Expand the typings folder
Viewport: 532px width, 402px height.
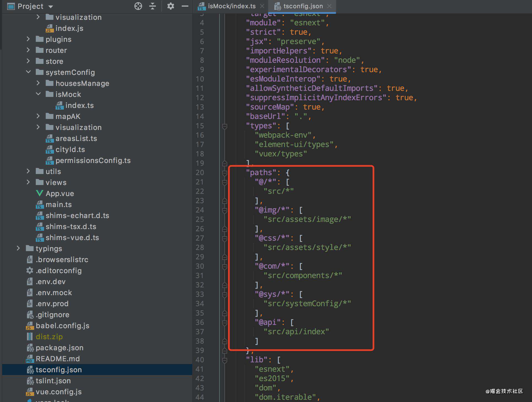(x=18, y=248)
